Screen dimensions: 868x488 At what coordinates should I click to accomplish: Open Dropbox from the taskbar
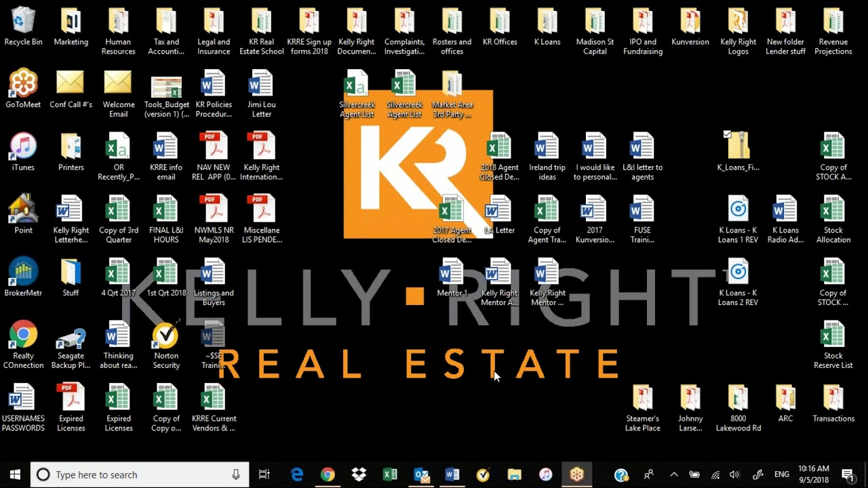(x=359, y=474)
